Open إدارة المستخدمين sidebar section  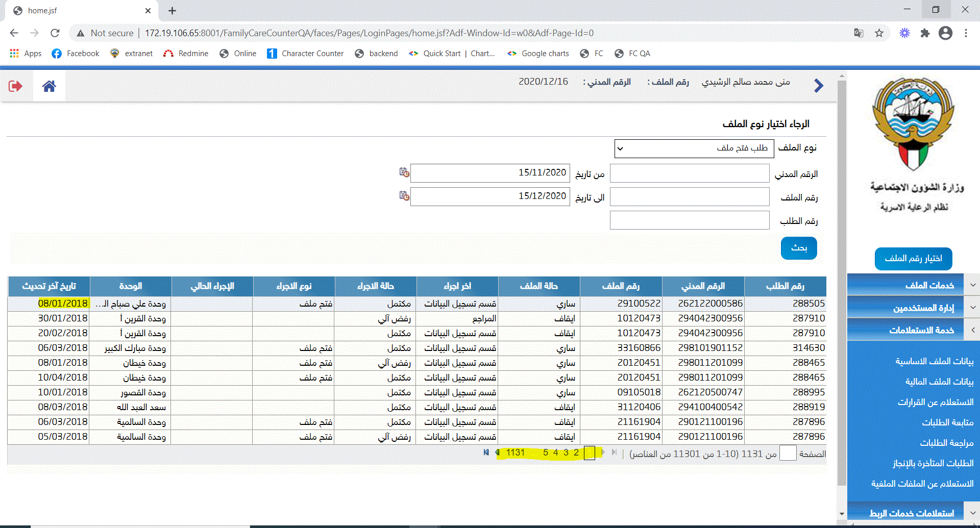[x=906, y=307]
